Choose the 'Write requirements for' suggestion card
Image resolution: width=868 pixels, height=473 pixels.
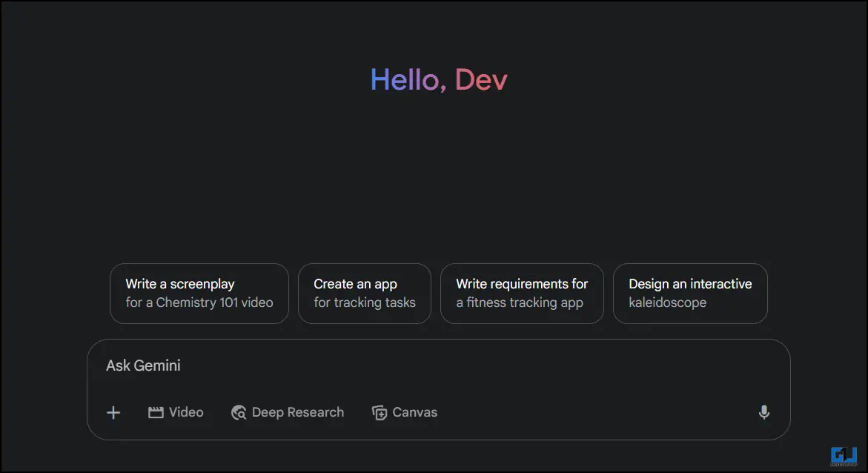coord(522,294)
